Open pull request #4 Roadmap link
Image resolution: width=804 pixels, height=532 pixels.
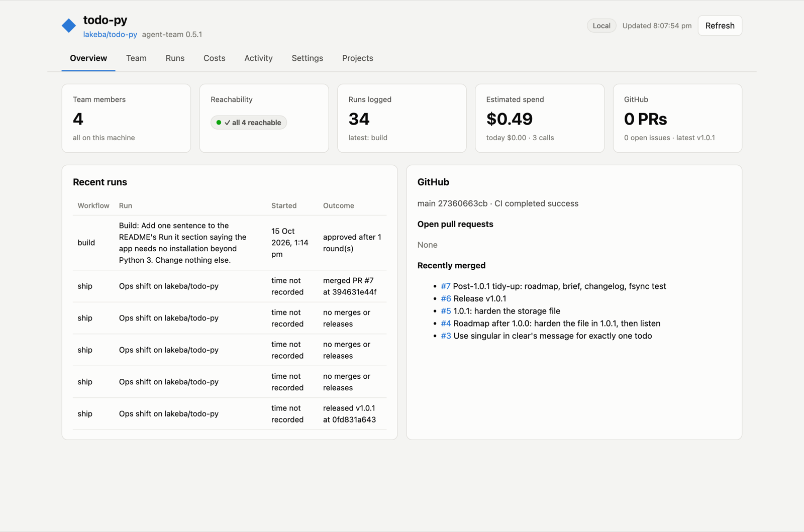pos(446,324)
